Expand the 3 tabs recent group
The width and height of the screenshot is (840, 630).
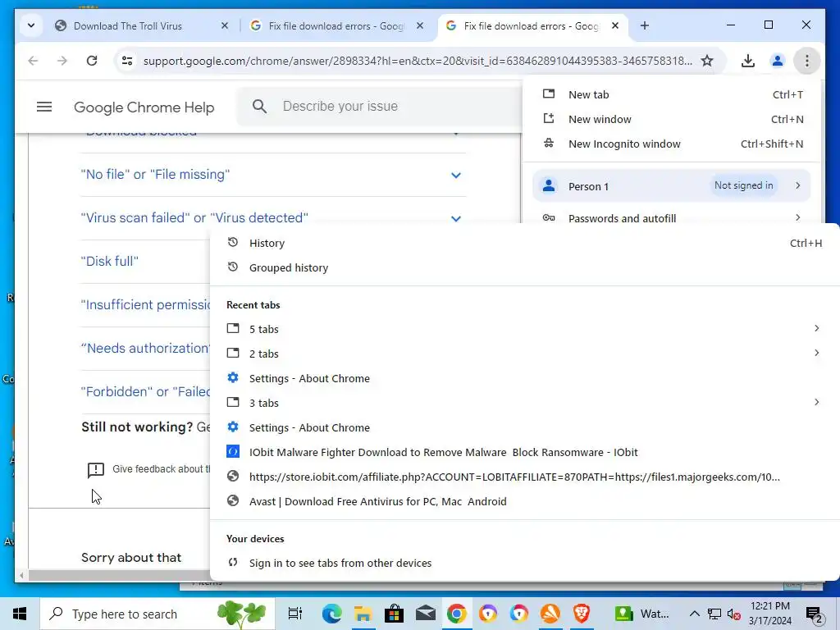(524, 403)
